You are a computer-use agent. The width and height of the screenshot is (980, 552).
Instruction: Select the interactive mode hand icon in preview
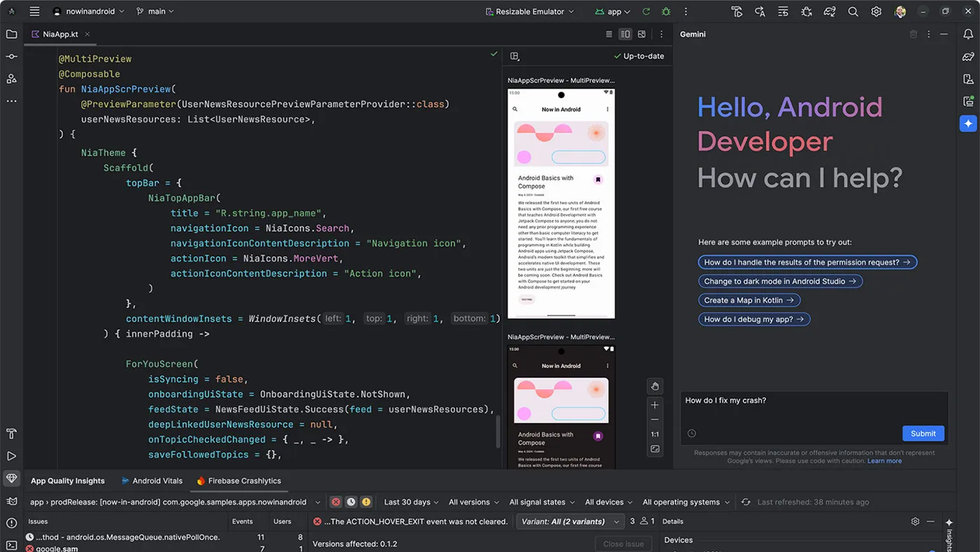coord(654,386)
